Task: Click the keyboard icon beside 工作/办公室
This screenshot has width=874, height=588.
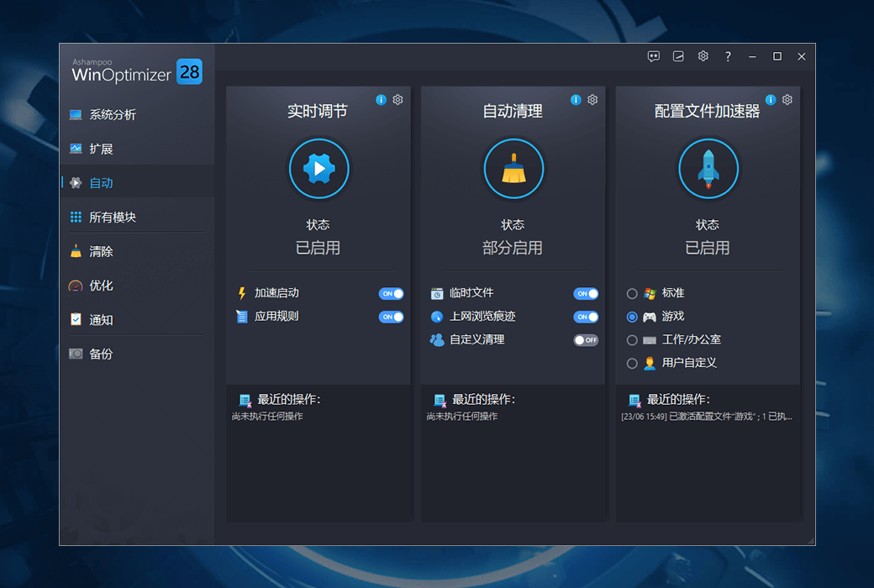Action: pos(650,340)
